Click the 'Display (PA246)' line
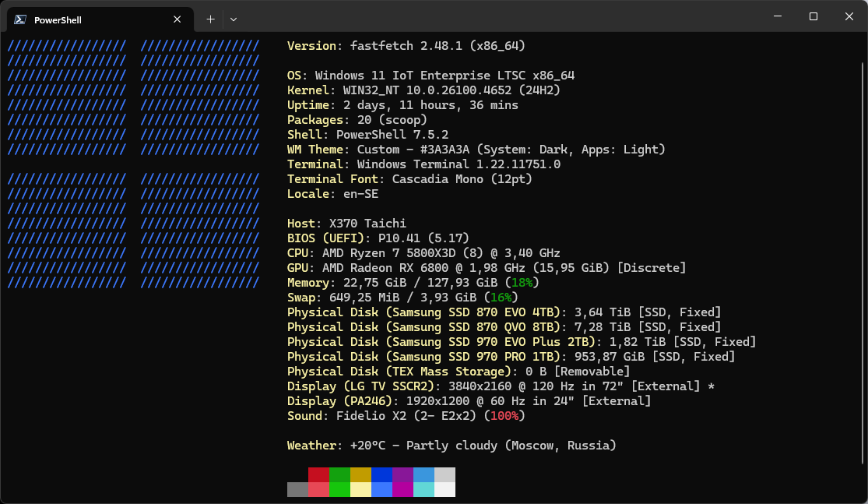Image resolution: width=868 pixels, height=504 pixels. (x=469, y=401)
